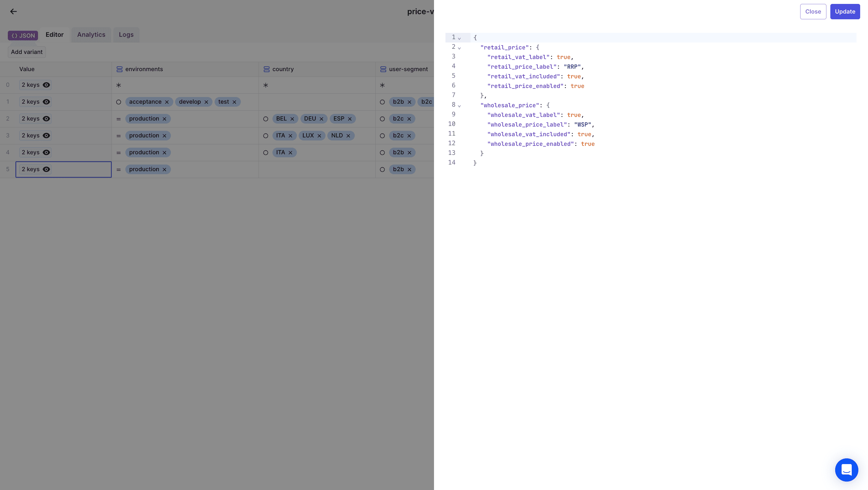Toggle eye preview for row 0 value
868x490 pixels.
(x=46, y=85)
